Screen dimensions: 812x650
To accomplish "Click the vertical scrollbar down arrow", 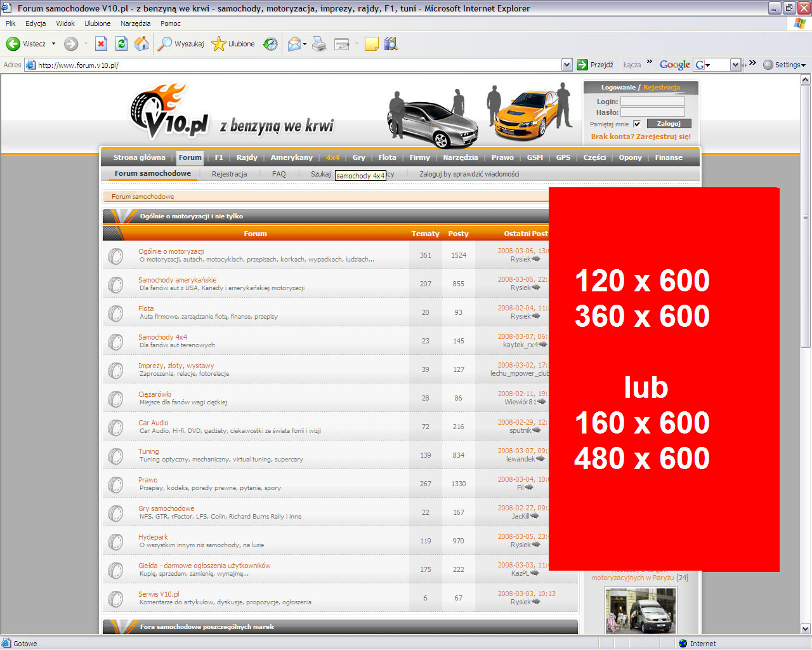I will pos(806,629).
